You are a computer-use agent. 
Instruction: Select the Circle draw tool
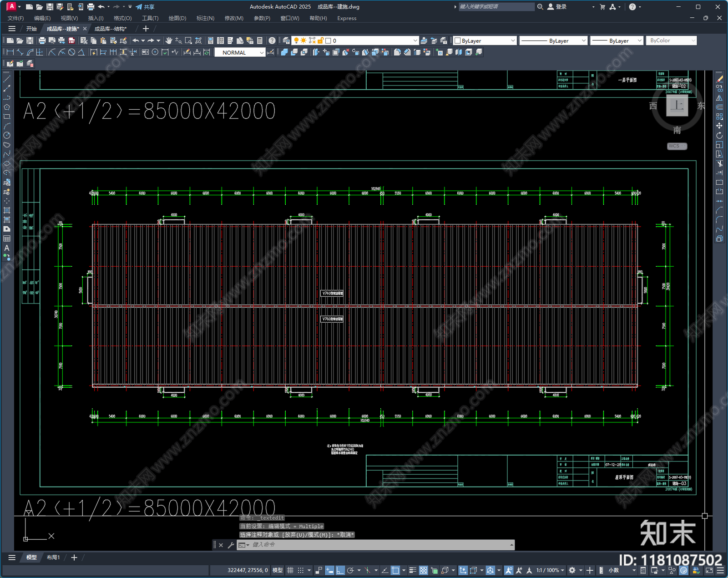7,135
